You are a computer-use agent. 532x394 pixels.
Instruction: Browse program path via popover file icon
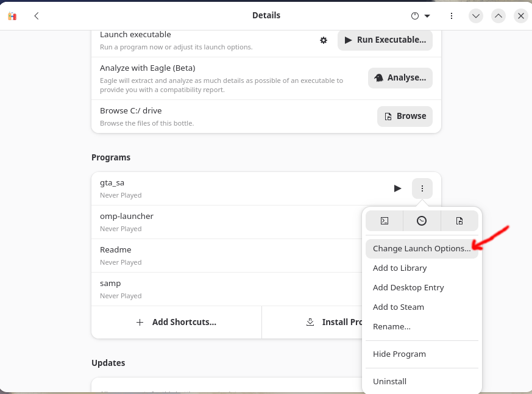pyautogui.click(x=459, y=221)
